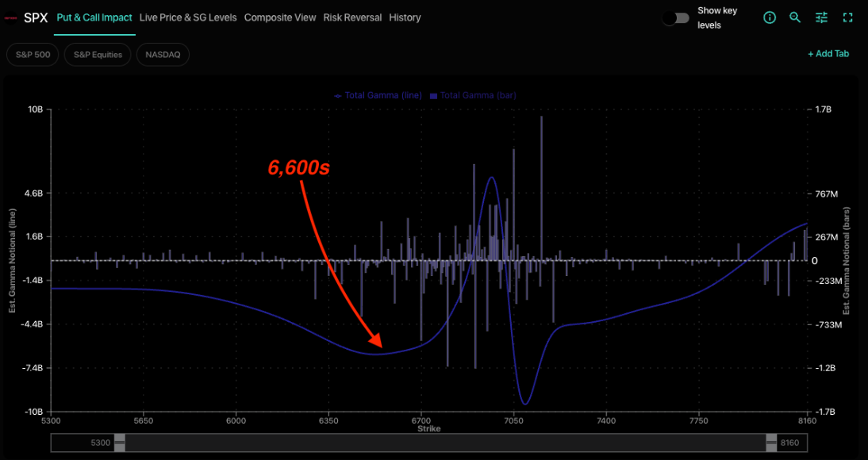Enter fullscreen with the expand icon
Viewport: 868px width, 460px height.
[x=847, y=17]
